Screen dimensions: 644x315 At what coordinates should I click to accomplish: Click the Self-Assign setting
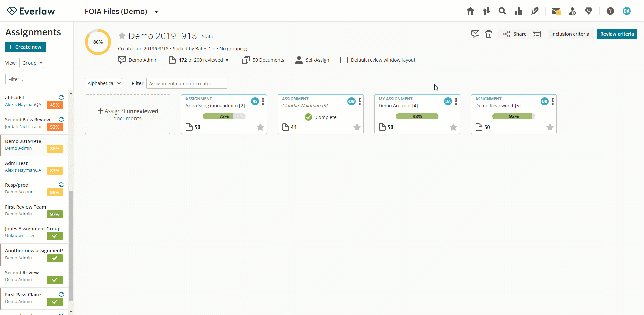(312, 60)
